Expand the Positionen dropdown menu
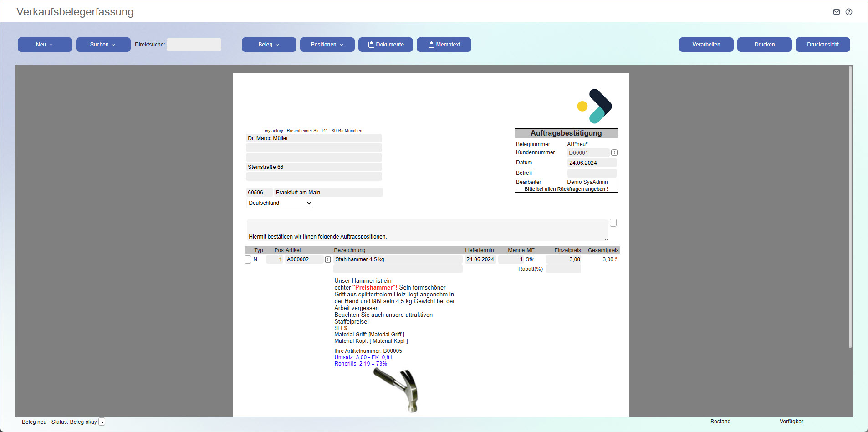 (327, 45)
